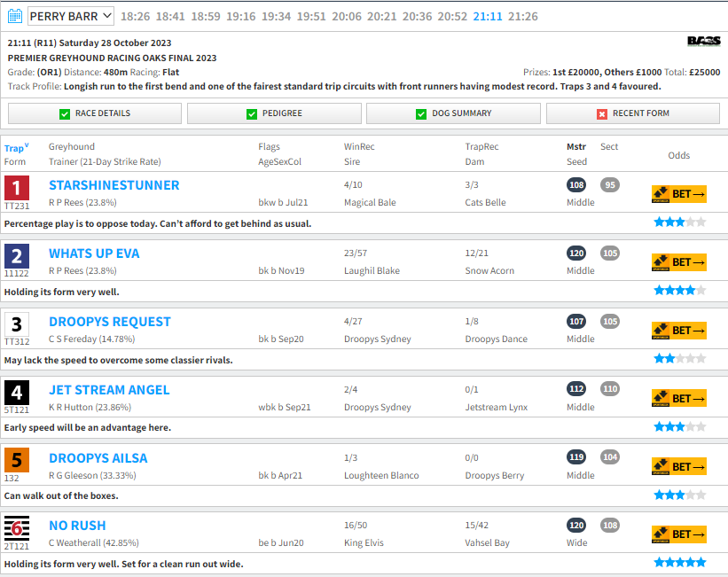728x577 pixels.
Task: Click Droopys Request's two-star rating
Action: (680, 358)
